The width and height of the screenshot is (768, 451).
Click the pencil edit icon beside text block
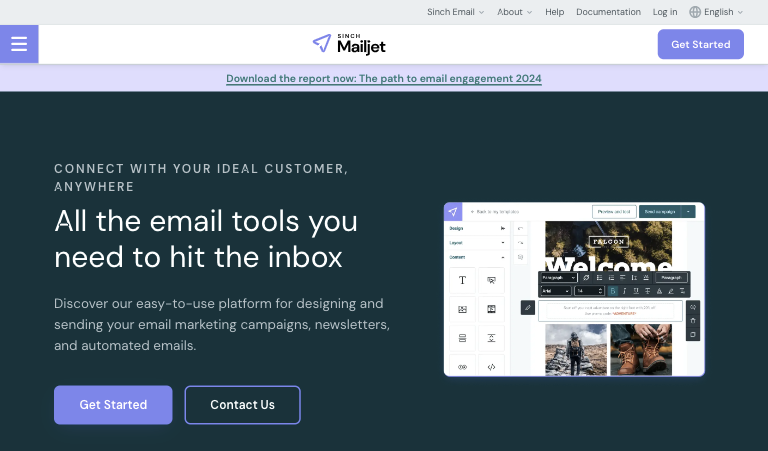[528, 308]
